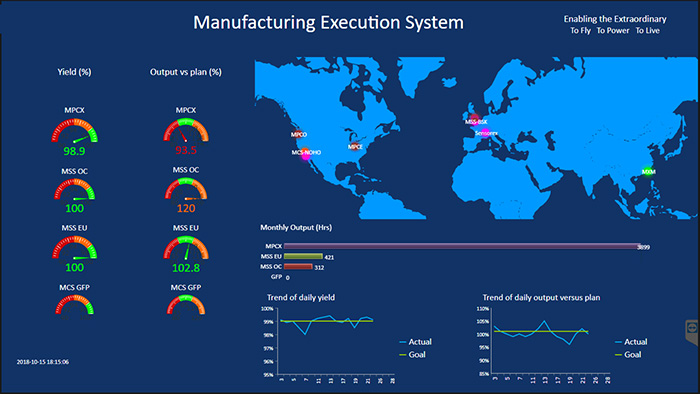Open the side tab icon at right edge
The height and width of the screenshot is (394, 700).
692,332
